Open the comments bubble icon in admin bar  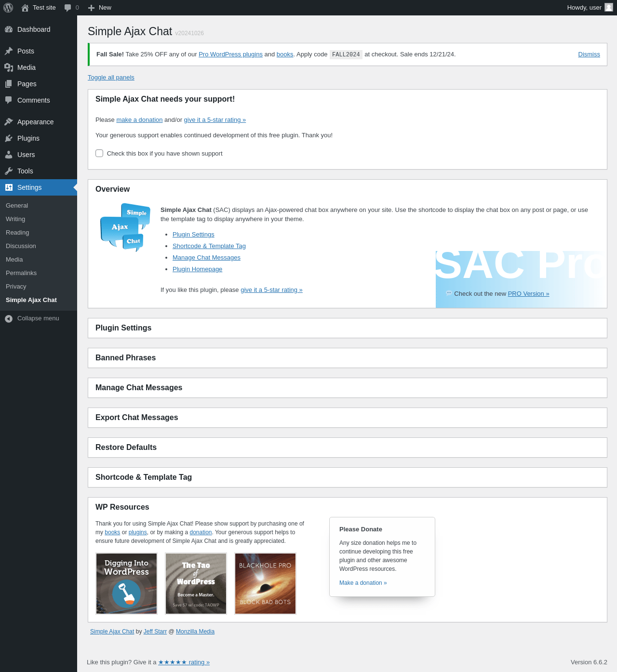(68, 8)
